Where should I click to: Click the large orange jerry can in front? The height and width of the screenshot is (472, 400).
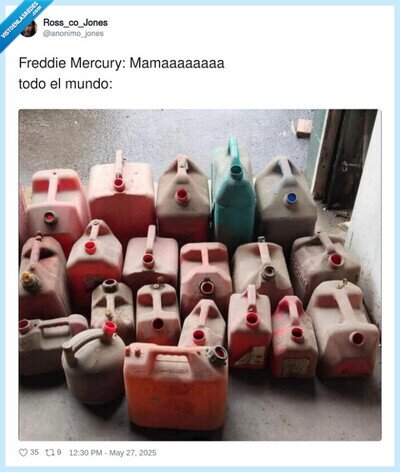176,386
